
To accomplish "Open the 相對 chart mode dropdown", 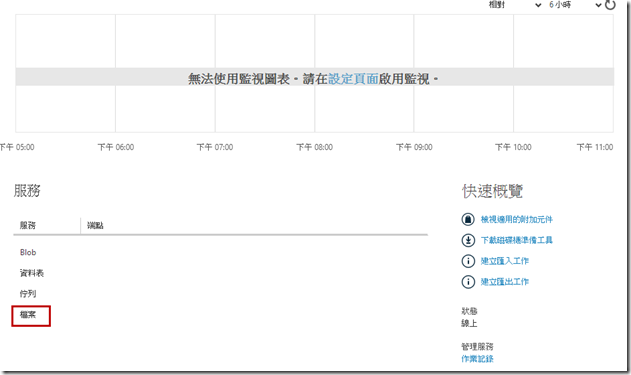I will 515,5.
